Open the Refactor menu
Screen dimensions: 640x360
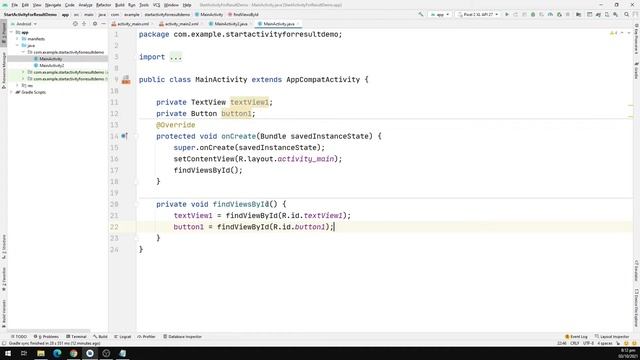(103, 5)
